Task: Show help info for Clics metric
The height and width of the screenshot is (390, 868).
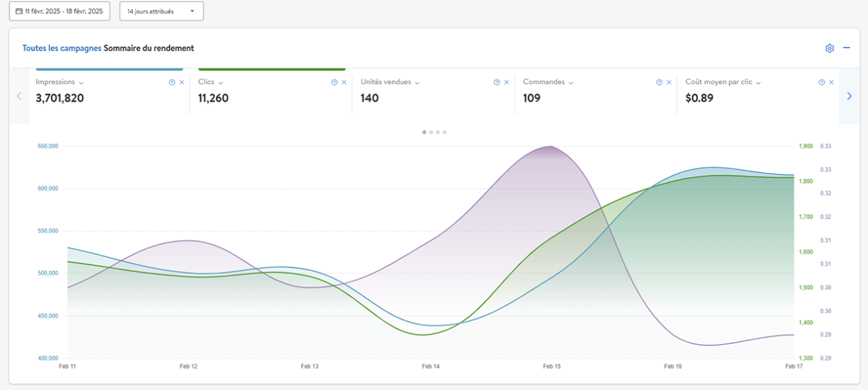Action: click(x=334, y=82)
